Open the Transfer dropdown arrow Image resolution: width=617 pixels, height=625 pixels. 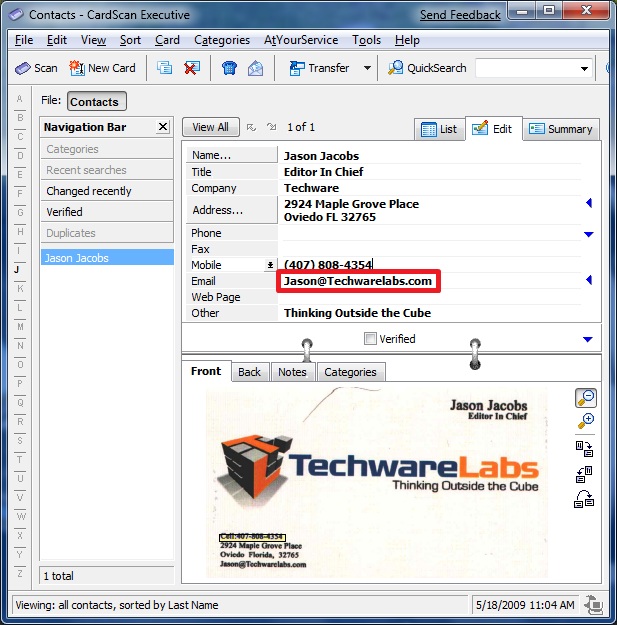click(x=367, y=68)
